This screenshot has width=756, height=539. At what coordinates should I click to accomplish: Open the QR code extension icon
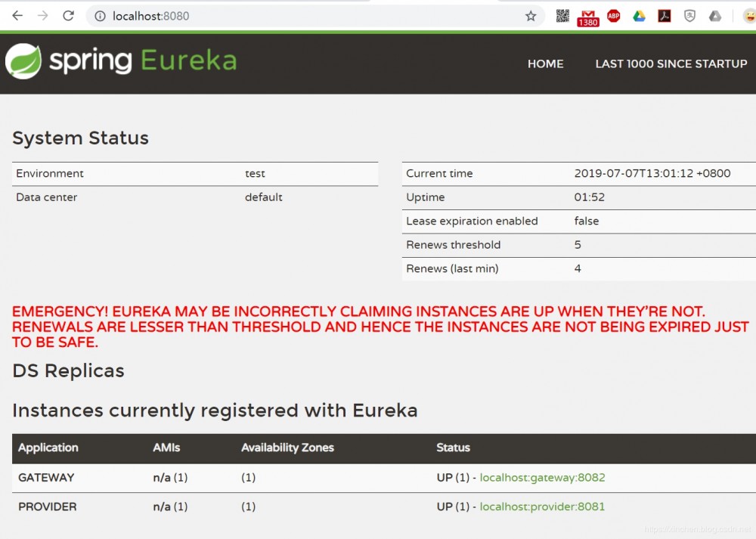(x=562, y=16)
